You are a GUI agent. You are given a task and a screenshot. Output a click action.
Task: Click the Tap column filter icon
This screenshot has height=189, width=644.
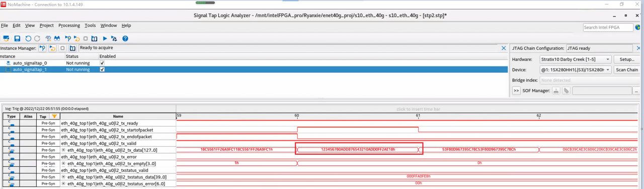coord(54,116)
